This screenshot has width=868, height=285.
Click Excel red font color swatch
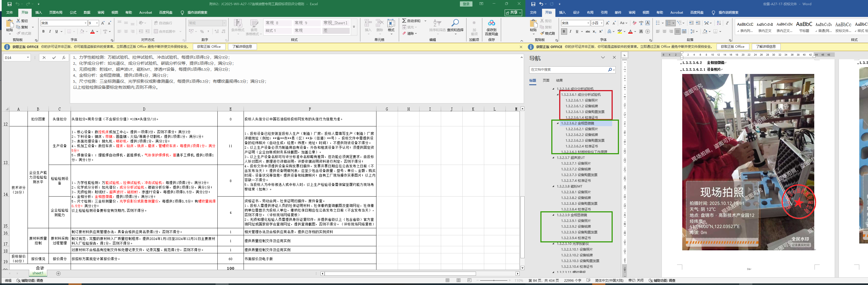click(92, 31)
